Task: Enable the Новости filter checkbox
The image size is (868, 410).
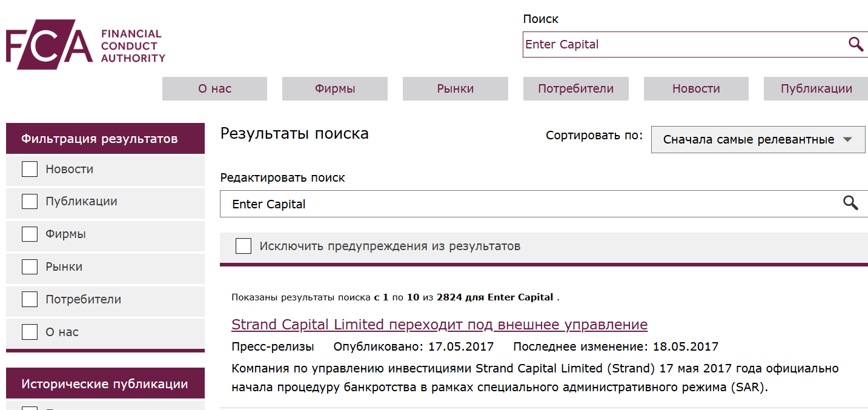Action: (29, 169)
